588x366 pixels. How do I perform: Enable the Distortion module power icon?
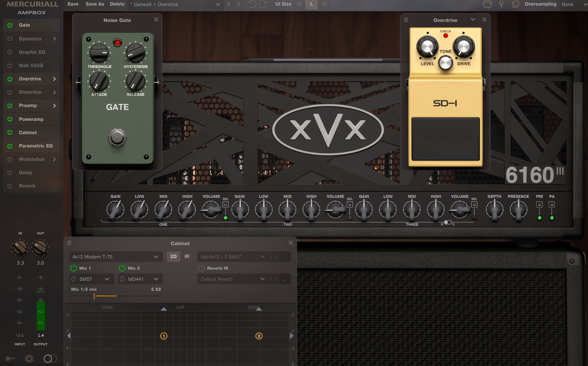tap(9, 92)
